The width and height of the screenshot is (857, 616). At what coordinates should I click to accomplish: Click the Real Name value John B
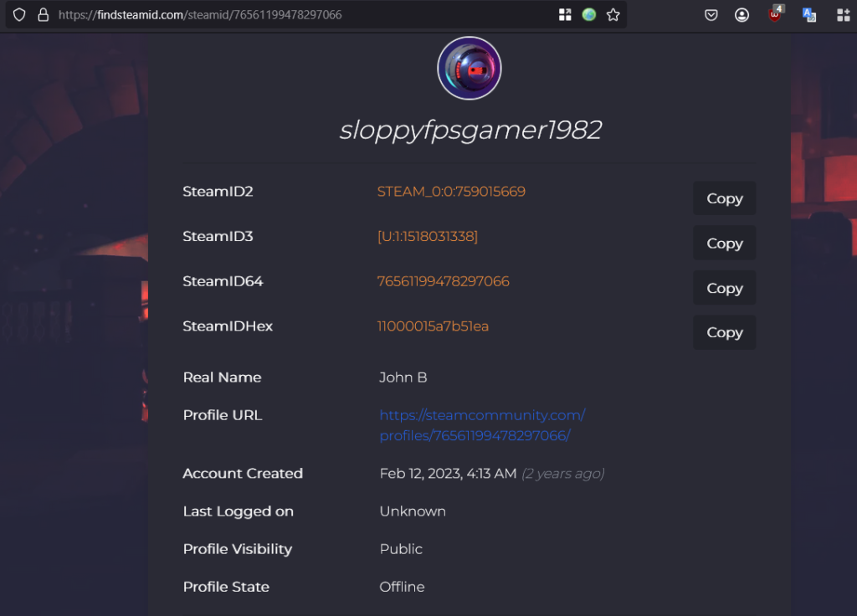tap(403, 377)
